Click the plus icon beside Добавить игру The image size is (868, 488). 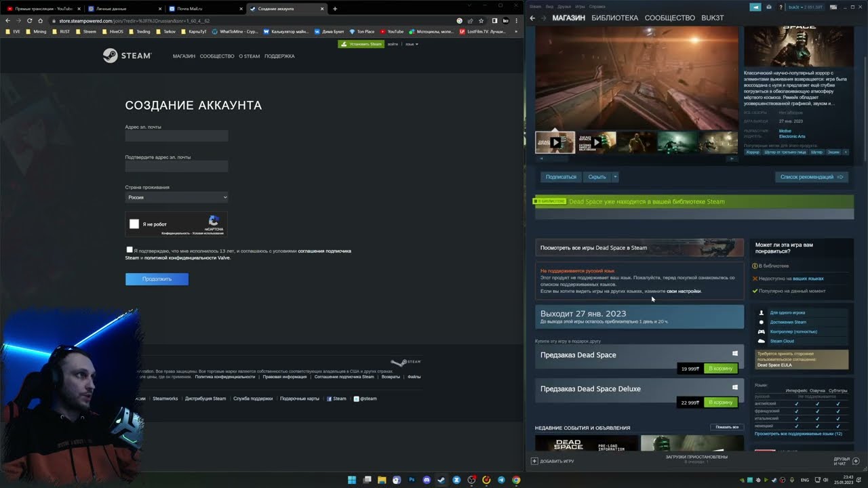(x=534, y=461)
